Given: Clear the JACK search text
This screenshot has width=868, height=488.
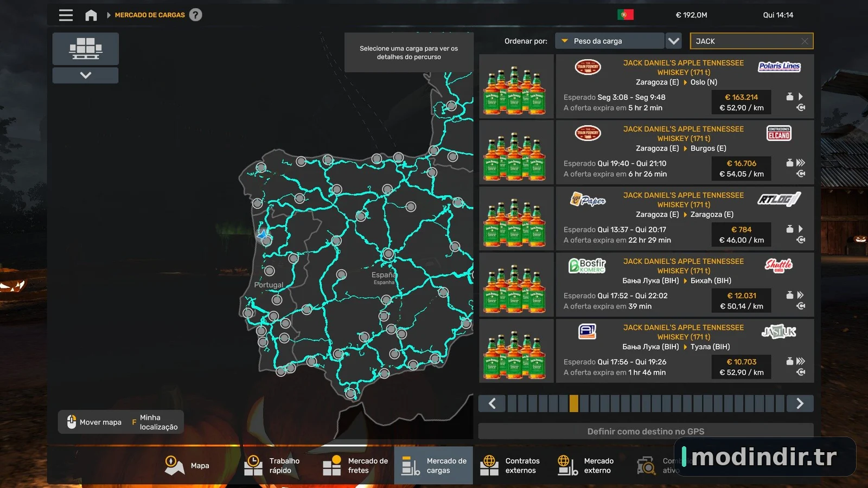Looking at the screenshot, I should pyautogui.click(x=805, y=41).
